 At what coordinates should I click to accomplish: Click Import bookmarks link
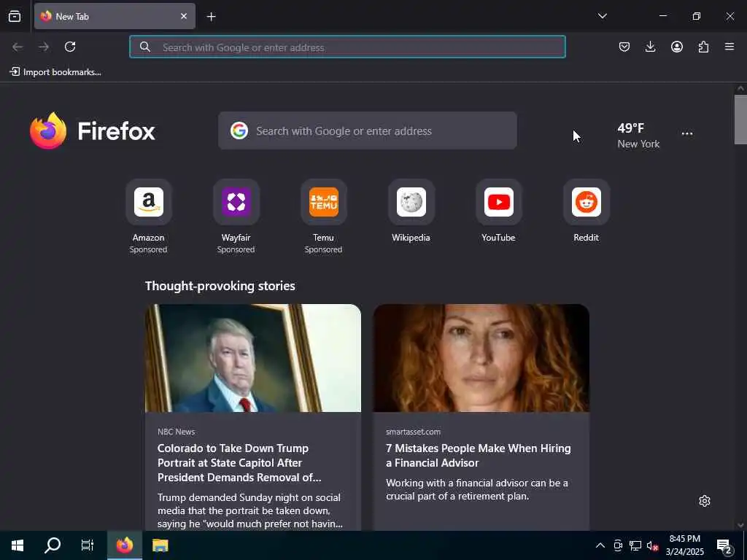coord(55,72)
